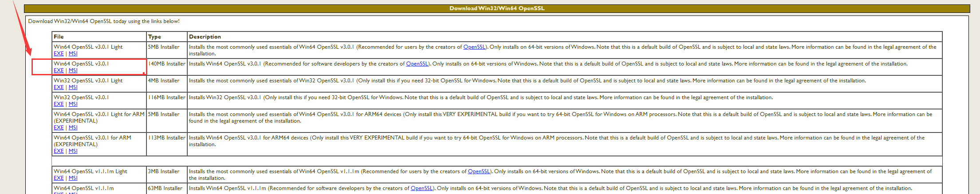The image size is (980, 194).
Task: Download EXE in the 140MB Installer row
Action: [x=59, y=70]
